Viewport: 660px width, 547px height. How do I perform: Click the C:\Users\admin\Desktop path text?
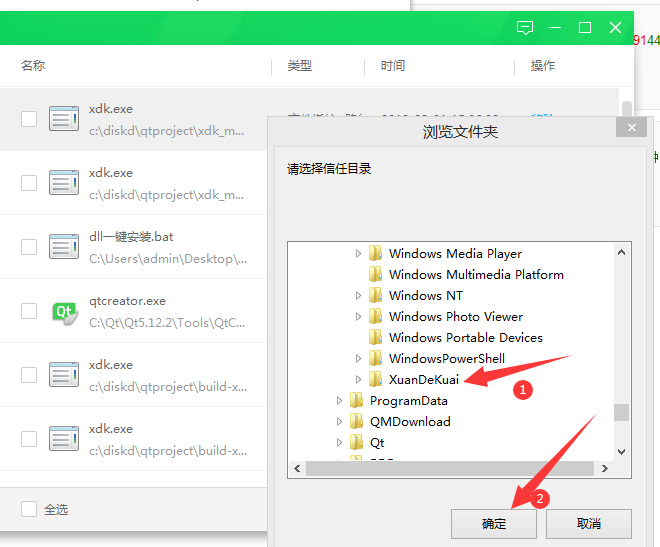[168, 259]
